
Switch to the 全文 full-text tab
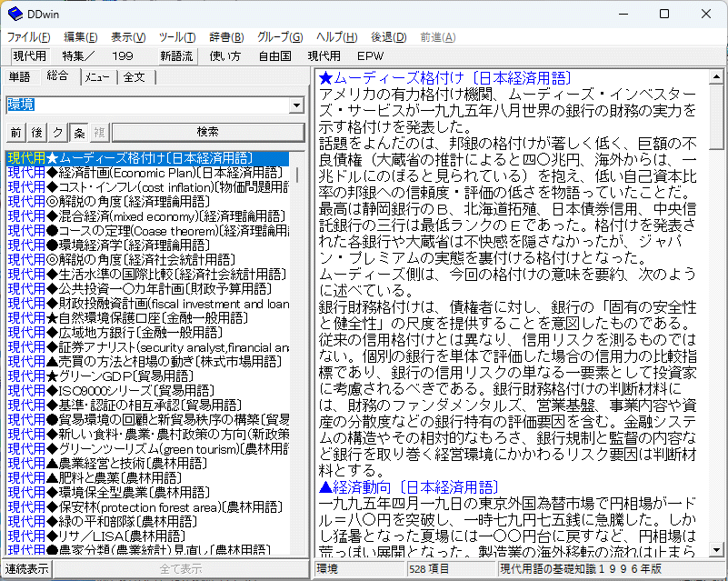point(134,77)
